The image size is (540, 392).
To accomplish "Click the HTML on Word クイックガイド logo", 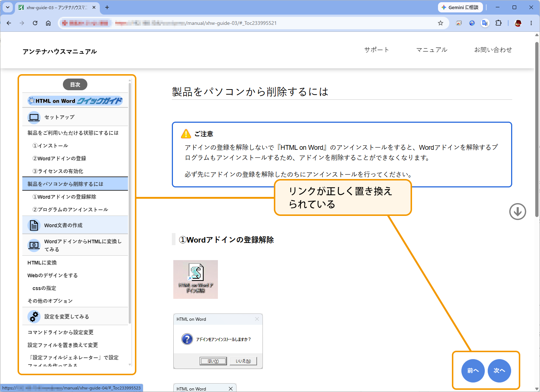I will [75, 101].
